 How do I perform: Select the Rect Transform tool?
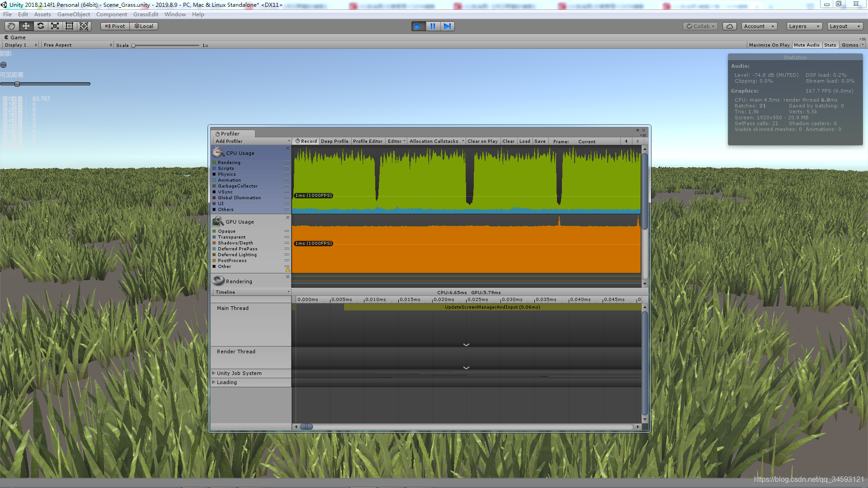click(x=69, y=26)
